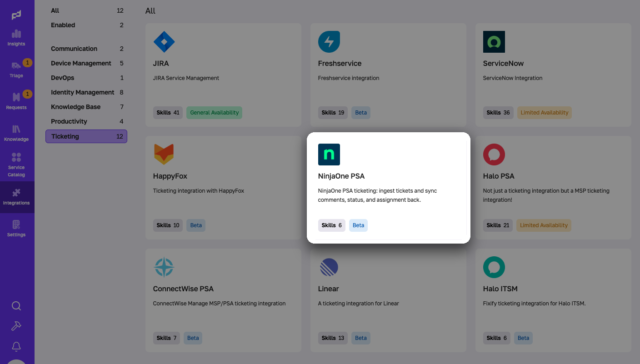Click the Freshservice lightning logo

(329, 42)
